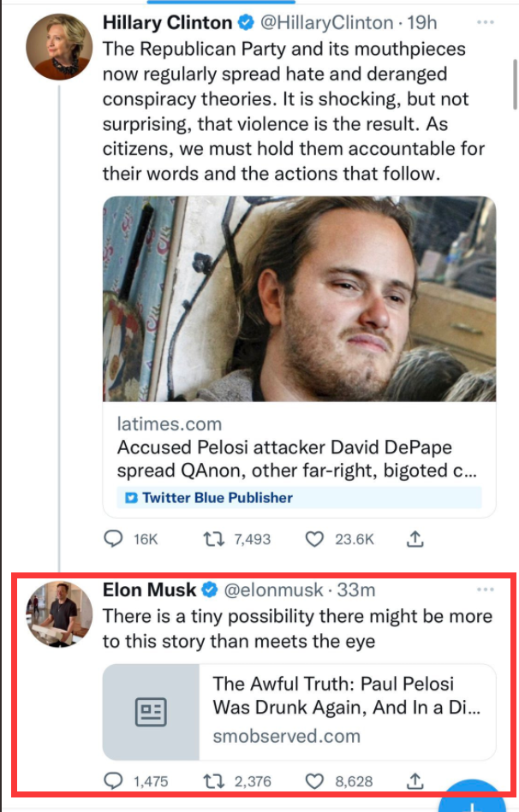This screenshot has height=812, width=519.
Task: Share Elon Musk's tweet
Action: coord(415,780)
